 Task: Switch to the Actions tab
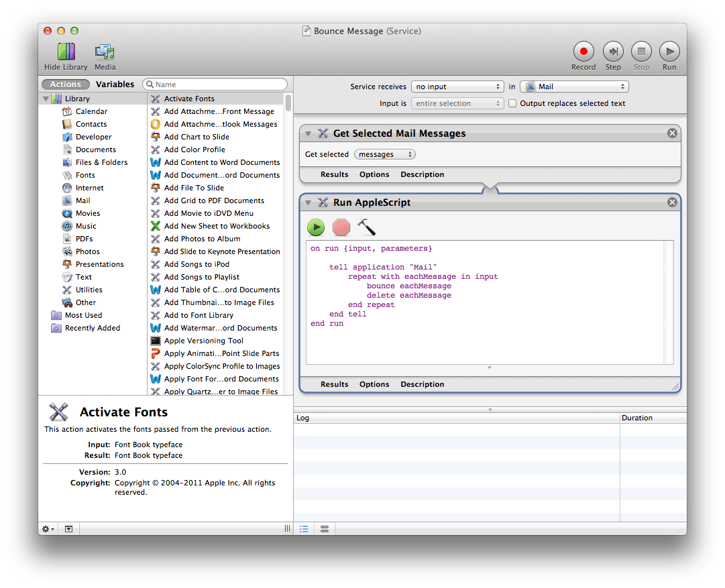(66, 84)
